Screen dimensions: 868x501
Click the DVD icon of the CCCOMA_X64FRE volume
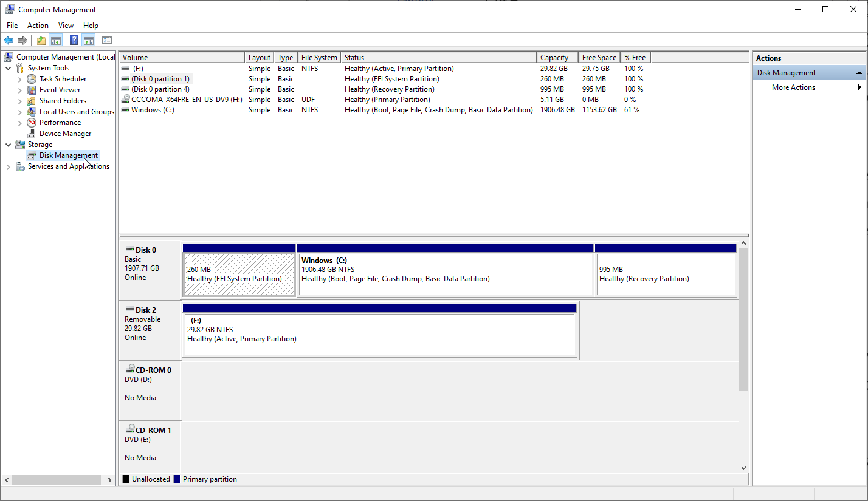(126, 99)
